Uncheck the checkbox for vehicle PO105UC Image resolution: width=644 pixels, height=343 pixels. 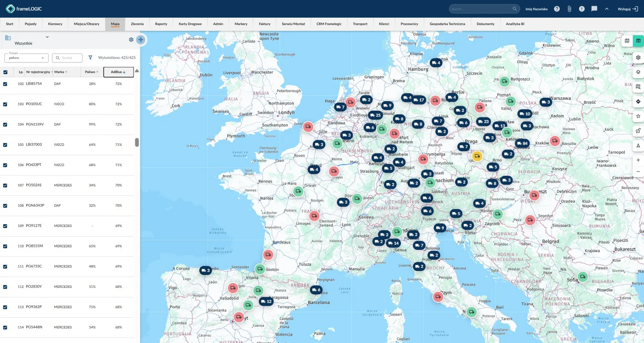click(5, 104)
